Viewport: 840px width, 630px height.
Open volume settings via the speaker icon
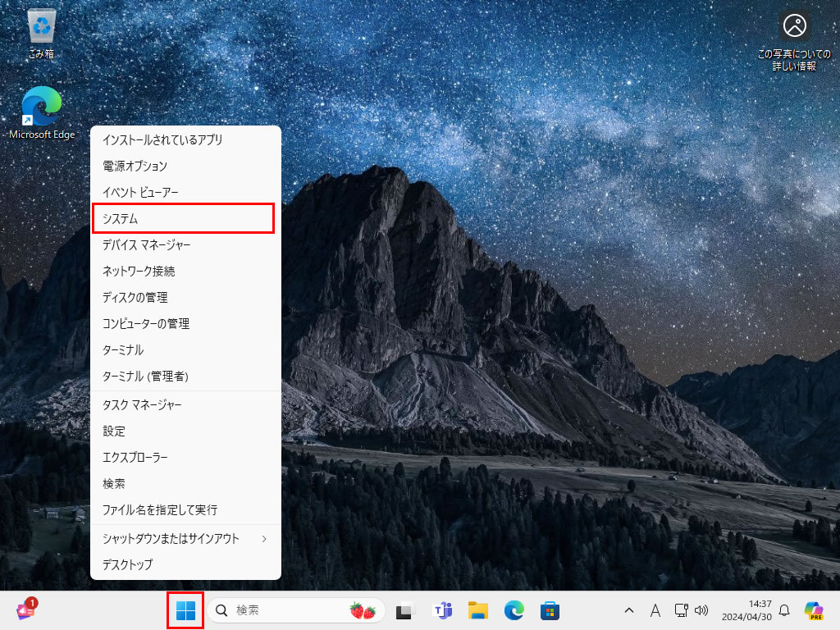(x=701, y=610)
